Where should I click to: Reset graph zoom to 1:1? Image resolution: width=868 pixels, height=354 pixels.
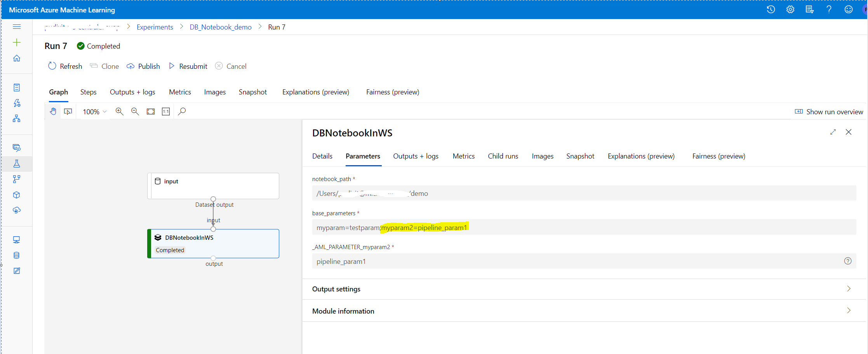166,112
